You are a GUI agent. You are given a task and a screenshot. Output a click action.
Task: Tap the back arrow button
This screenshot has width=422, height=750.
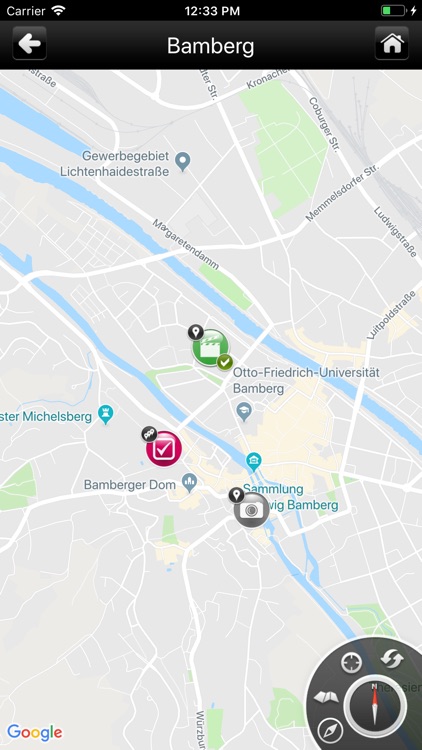click(30, 44)
